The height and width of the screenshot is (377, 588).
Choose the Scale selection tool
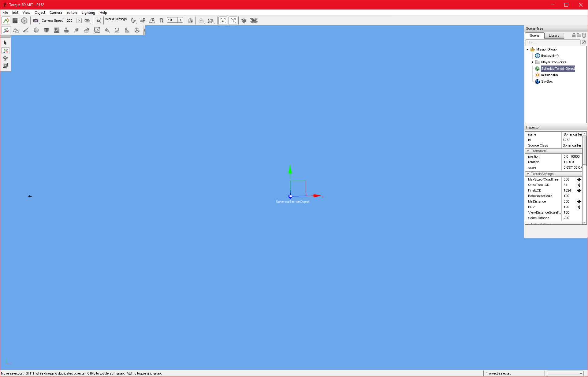[6, 65]
